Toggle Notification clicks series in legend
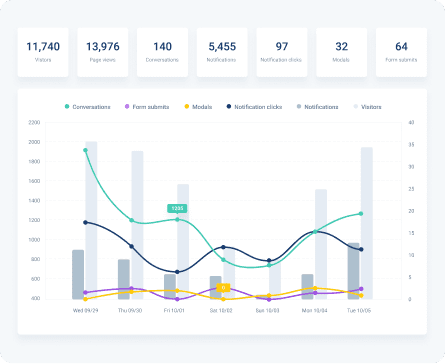This screenshot has width=445, height=364. (254, 107)
